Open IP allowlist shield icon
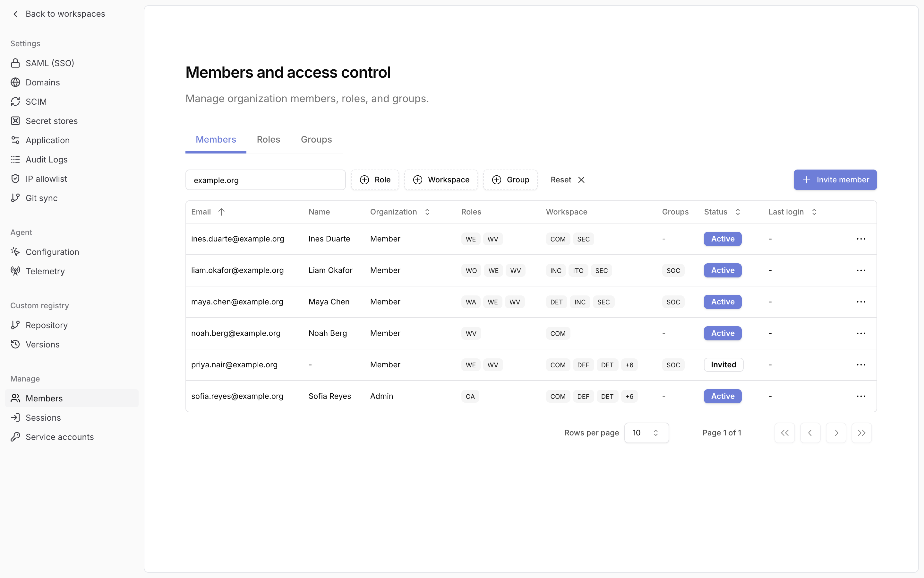Image resolution: width=924 pixels, height=578 pixels. (15, 179)
